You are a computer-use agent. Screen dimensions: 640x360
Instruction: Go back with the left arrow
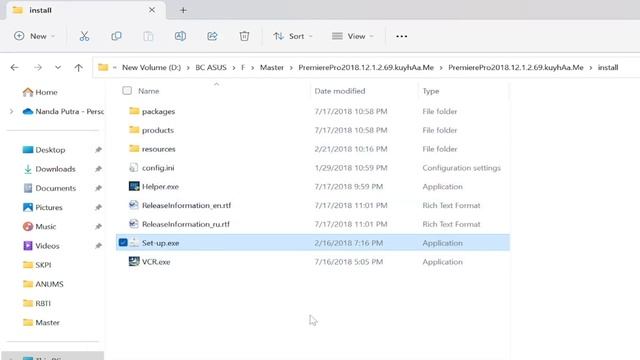click(15, 67)
